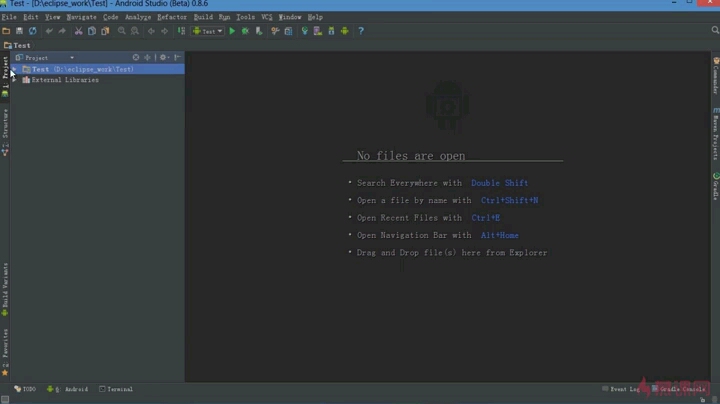Open the Terminal tool window
720x404 pixels.
(116, 389)
